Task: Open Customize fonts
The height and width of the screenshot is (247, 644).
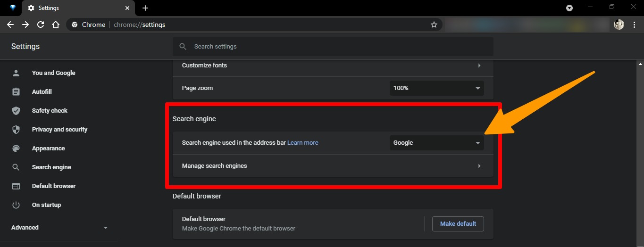Action: pyautogui.click(x=333, y=66)
